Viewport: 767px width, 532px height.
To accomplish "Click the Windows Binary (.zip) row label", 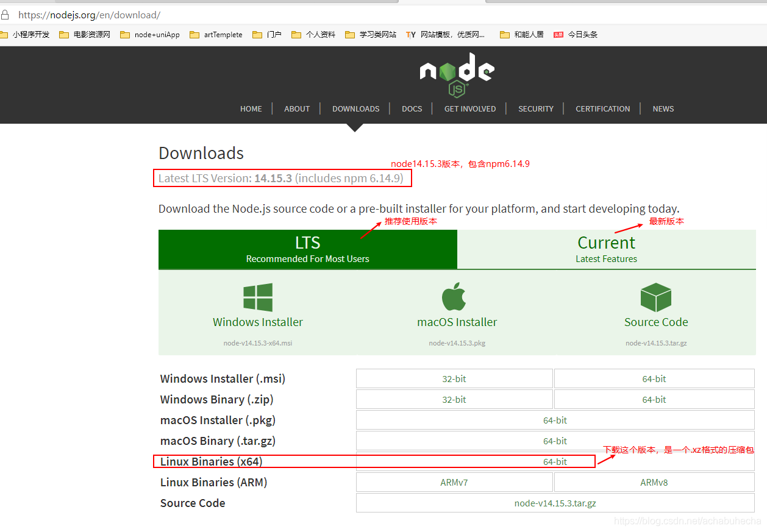I will [x=217, y=399].
